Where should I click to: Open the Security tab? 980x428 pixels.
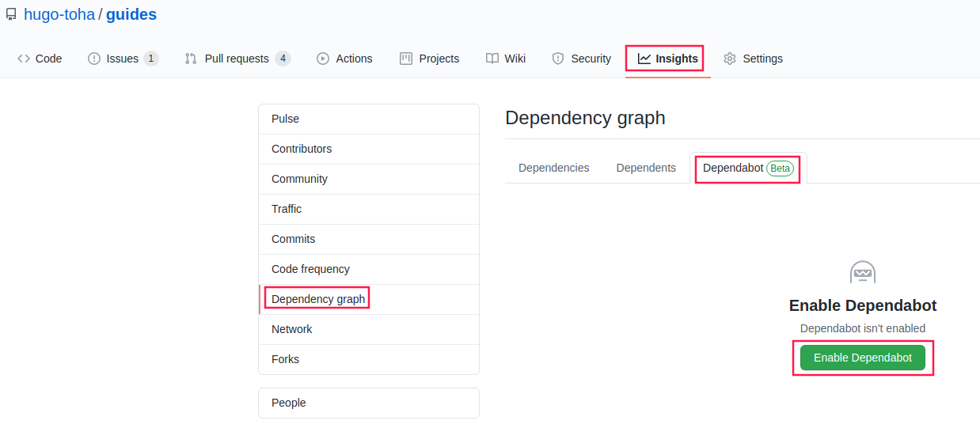click(582, 59)
